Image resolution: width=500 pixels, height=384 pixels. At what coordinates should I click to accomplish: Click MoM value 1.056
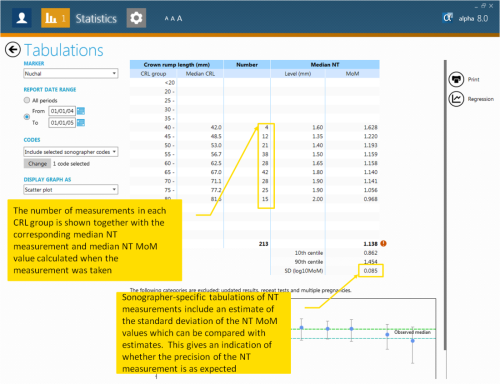[370, 190]
